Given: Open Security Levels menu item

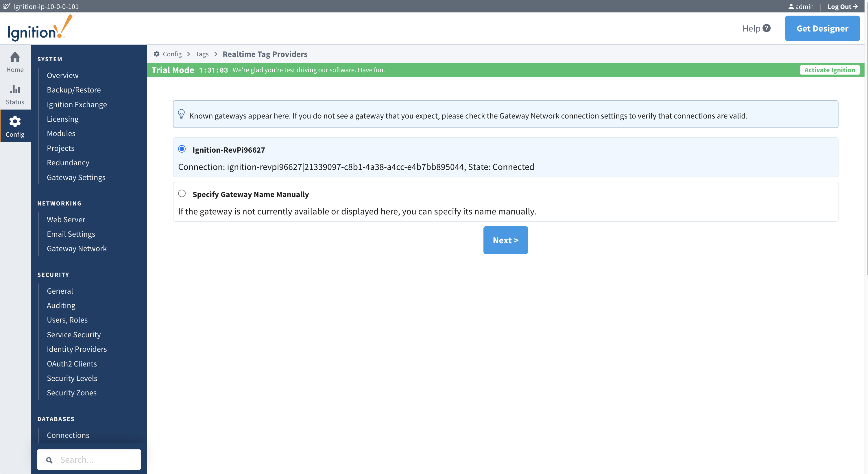Looking at the screenshot, I should [72, 378].
